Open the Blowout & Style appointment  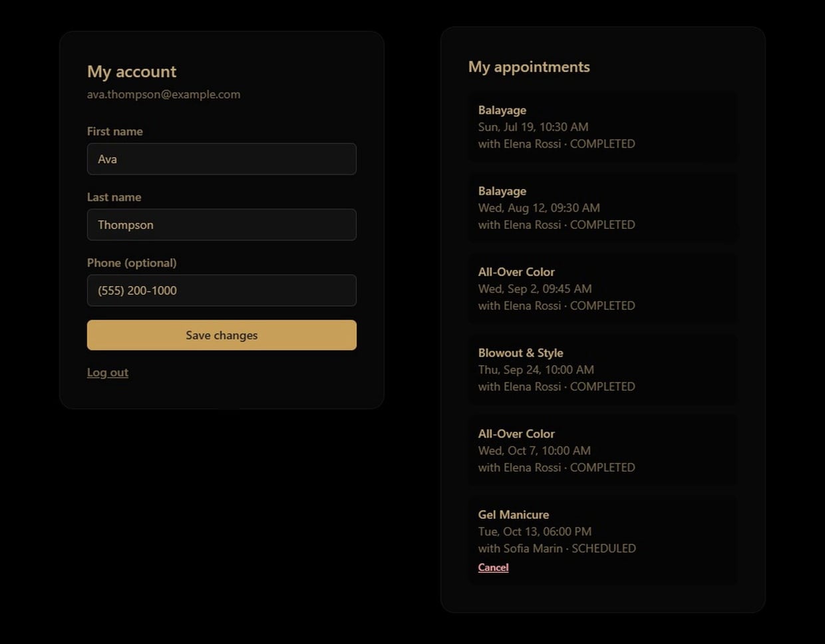(x=603, y=370)
